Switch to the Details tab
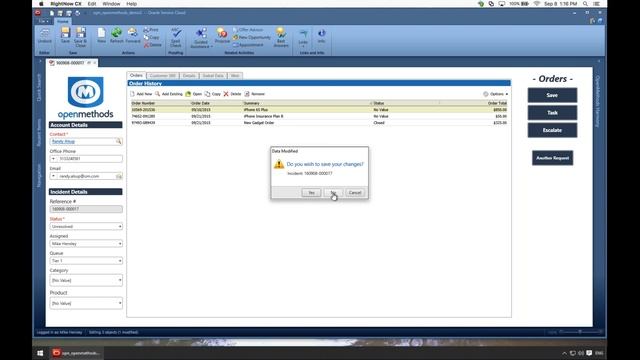This screenshot has height=360, width=640. 189,76
